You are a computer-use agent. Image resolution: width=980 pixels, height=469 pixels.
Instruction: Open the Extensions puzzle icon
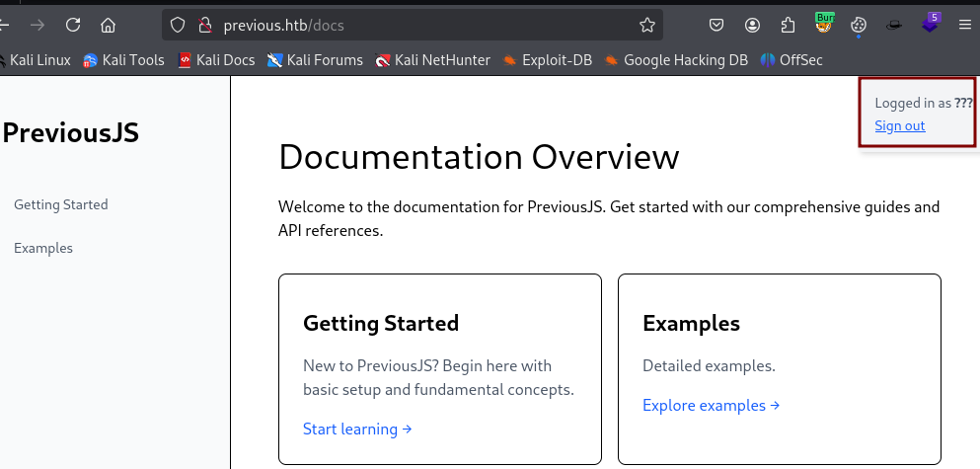788,25
